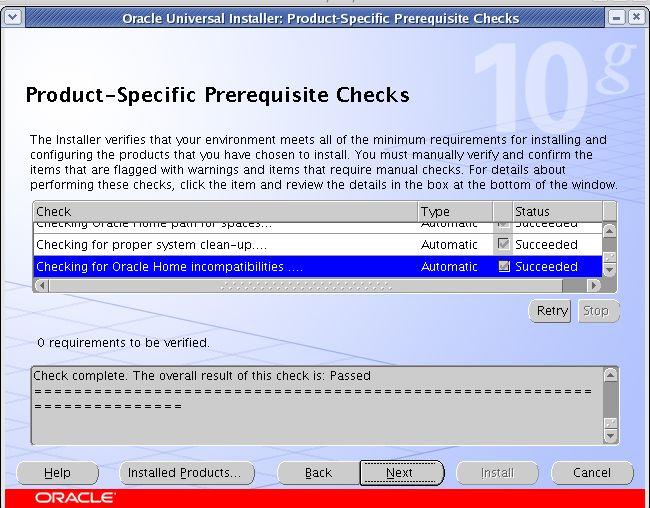This screenshot has width=650, height=508.
Task: Open Installed Products dialog
Action: (x=187, y=473)
